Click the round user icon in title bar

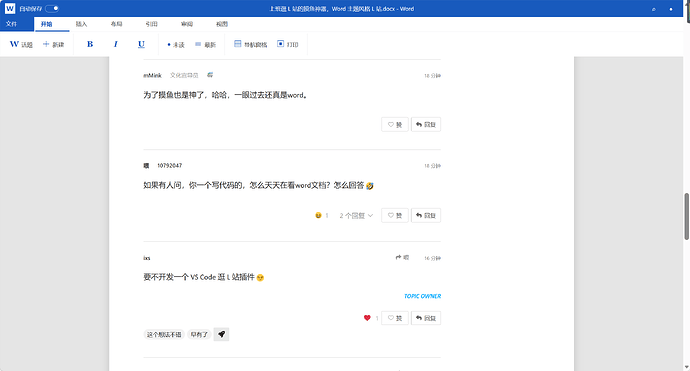tap(671, 9)
